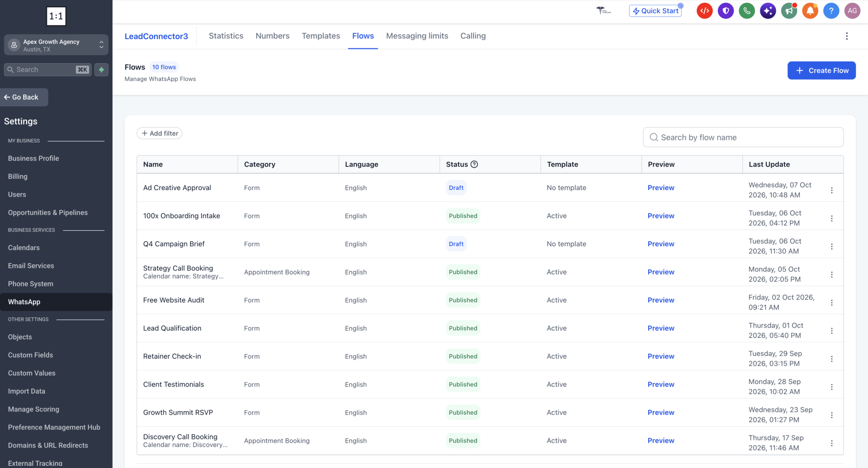Click the LeadConnector3 heading link
The image size is (868, 468).
point(156,36)
